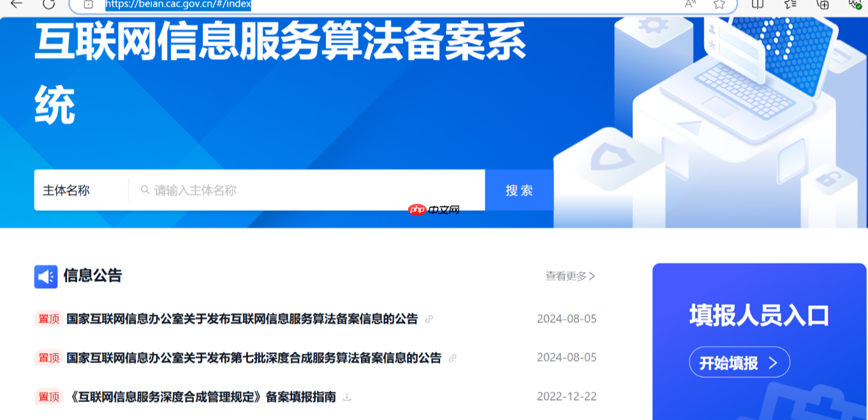View site information lock icon
This screenshot has height=420, width=868.
(x=88, y=4)
